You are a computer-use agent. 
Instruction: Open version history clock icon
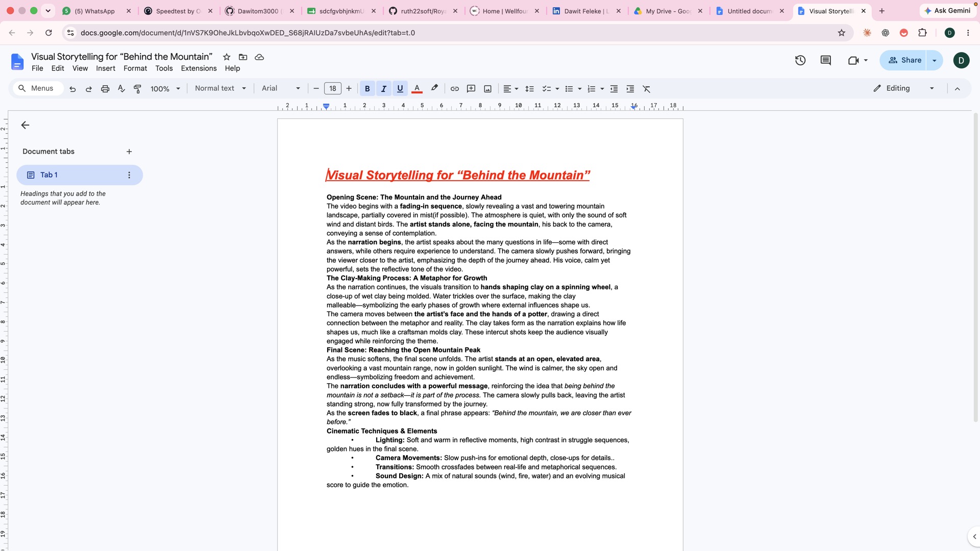tap(800, 60)
